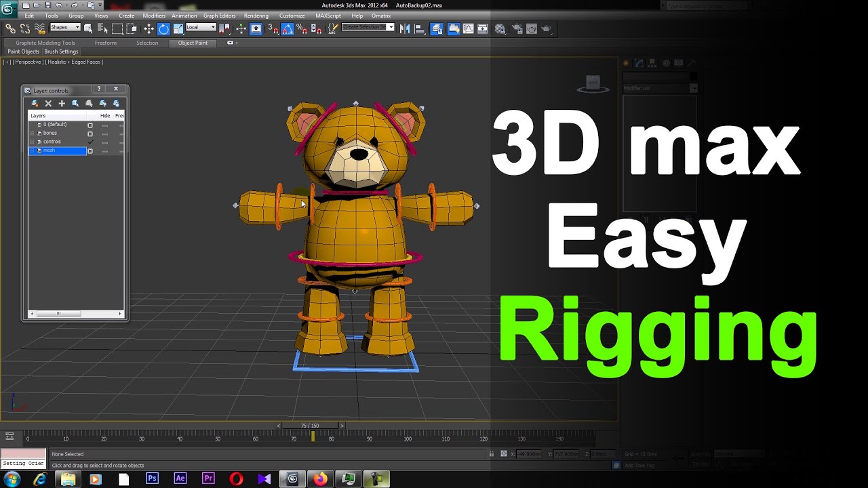Click the Align tool icon
Screen dimensions: 868x488
[420, 28]
